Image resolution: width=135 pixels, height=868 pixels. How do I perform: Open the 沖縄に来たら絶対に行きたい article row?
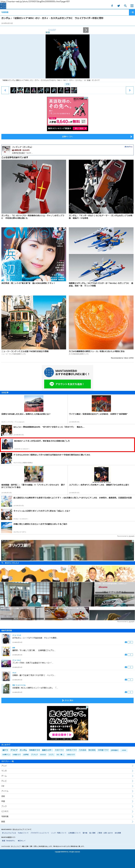click(x=68, y=527)
